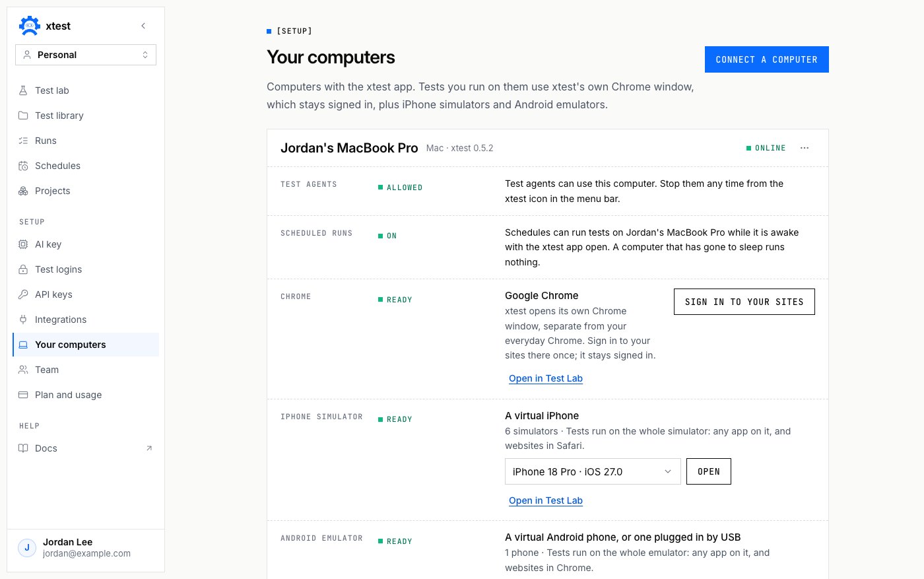
Task: Click the READY status for Android emulator
Action: click(x=395, y=541)
